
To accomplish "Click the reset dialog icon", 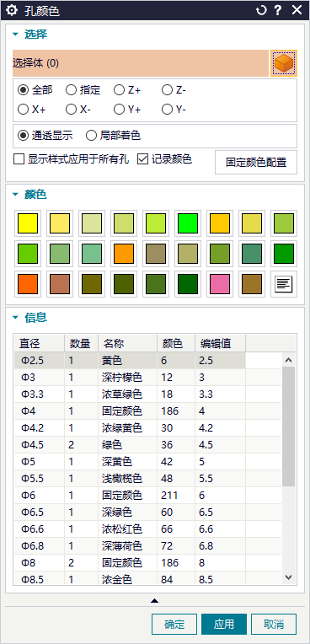I will coord(261,10).
